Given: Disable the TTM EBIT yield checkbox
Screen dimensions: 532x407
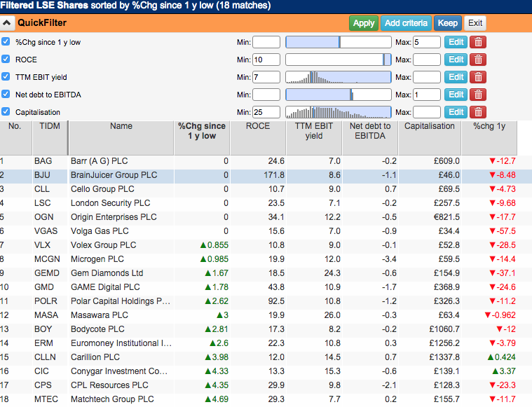Looking at the screenshot, I should [6, 76].
